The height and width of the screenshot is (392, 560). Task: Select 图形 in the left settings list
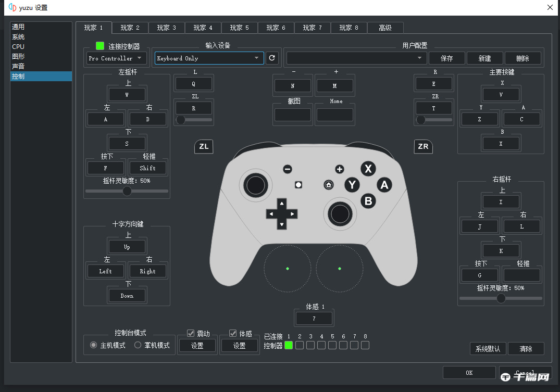(18, 56)
